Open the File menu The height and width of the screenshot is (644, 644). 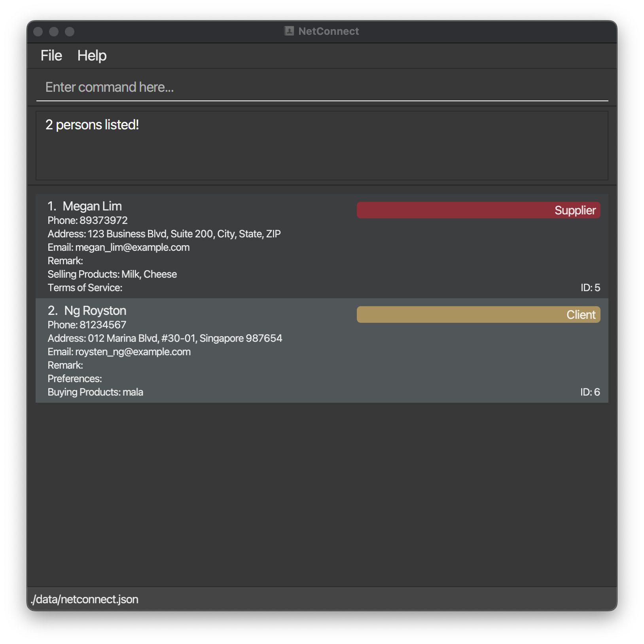pyautogui.click(x=51, y=56)
